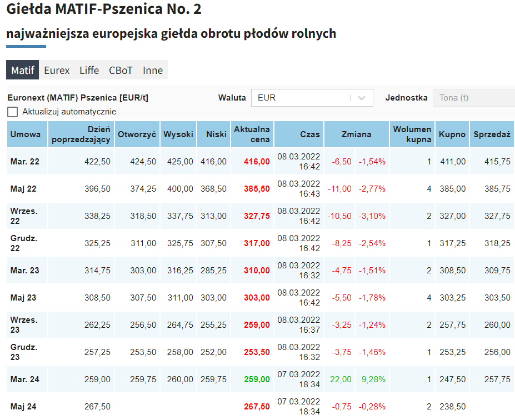Click the Umowa column header
The width and height of the screenshot is (515, 420).
pyautogui.click(x=26, y=134)
